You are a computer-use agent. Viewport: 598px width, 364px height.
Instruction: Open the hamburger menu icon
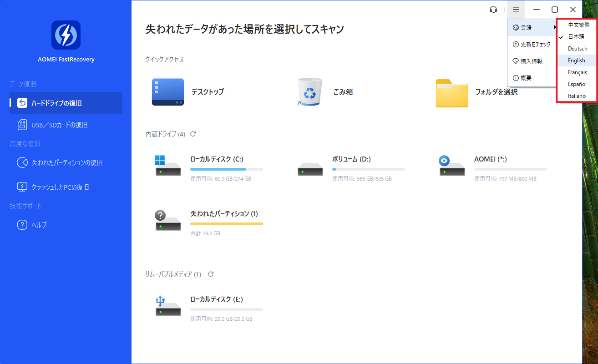tap(516, 10)
